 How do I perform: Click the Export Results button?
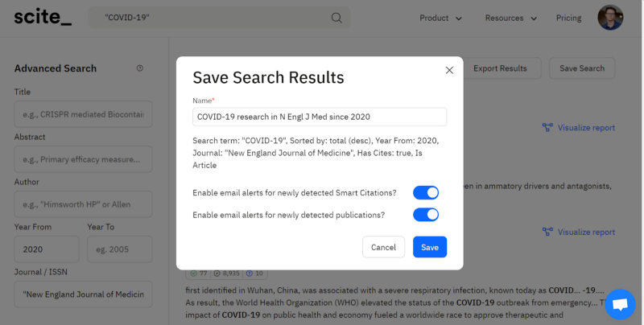pyautogui.click(x=500, y=68)
